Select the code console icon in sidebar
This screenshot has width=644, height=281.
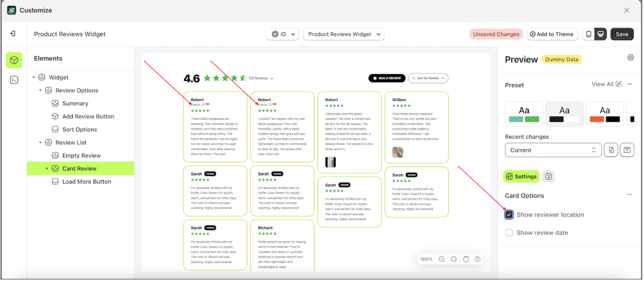(14, 80)
